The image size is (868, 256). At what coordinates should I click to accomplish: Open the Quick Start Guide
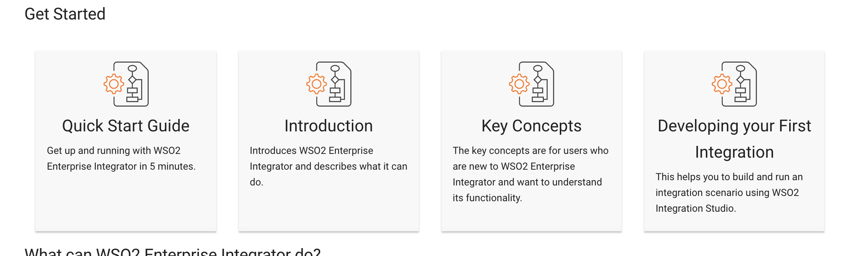pyautogui.click(x=126, y=126)
